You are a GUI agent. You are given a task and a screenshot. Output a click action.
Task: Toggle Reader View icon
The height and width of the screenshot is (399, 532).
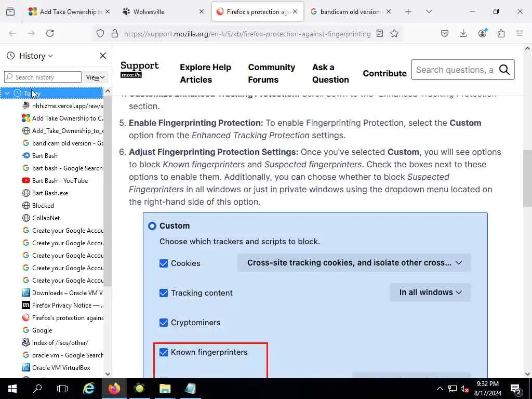(380, 33)
